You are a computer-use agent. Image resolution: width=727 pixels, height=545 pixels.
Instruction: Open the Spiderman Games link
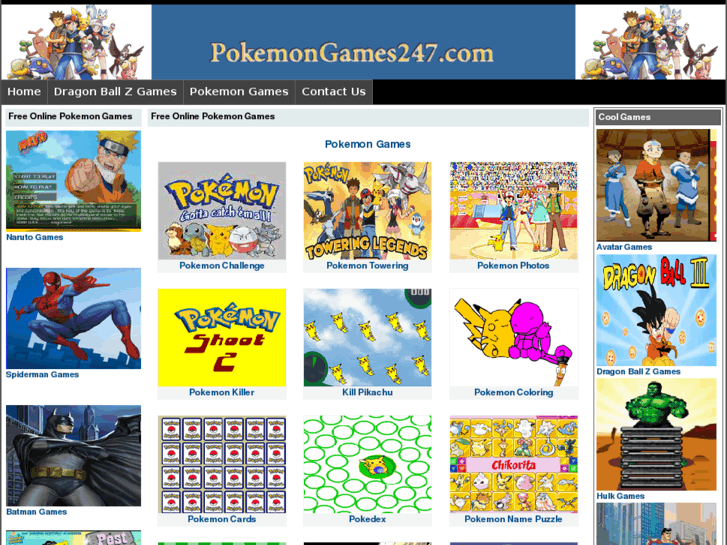point(42,374)
